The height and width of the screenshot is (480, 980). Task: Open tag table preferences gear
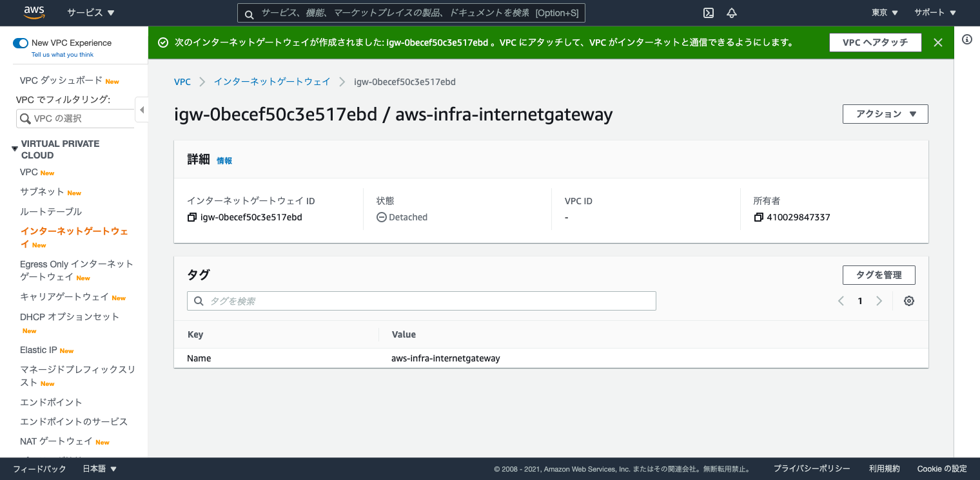point(909,301)
